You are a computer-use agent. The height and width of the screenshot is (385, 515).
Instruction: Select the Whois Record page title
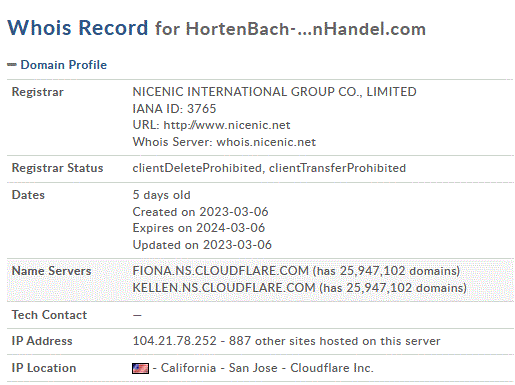(78, 27)
